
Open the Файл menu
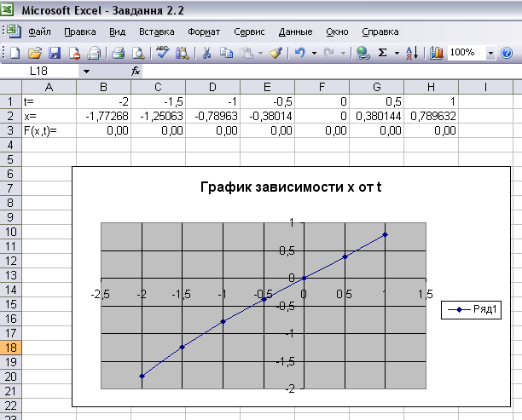(39, 32)
